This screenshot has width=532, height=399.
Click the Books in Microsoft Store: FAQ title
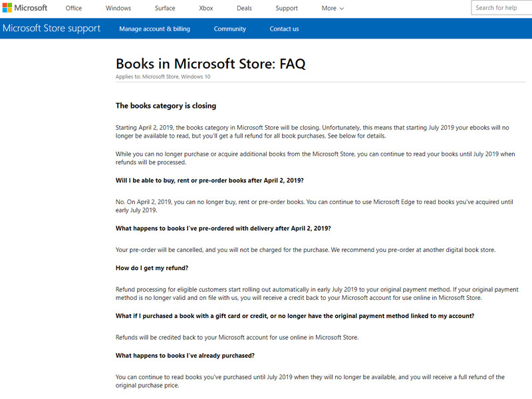210,64
